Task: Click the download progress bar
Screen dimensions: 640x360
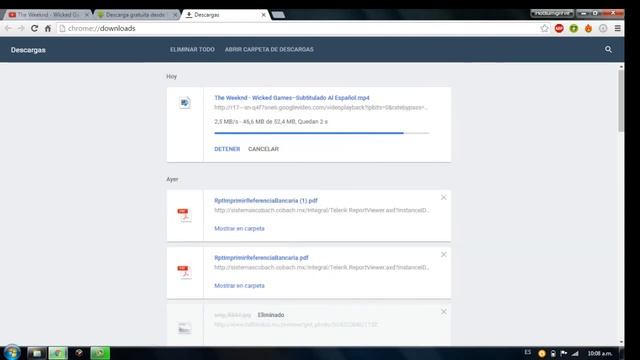Action: click(x=322, y=133)
